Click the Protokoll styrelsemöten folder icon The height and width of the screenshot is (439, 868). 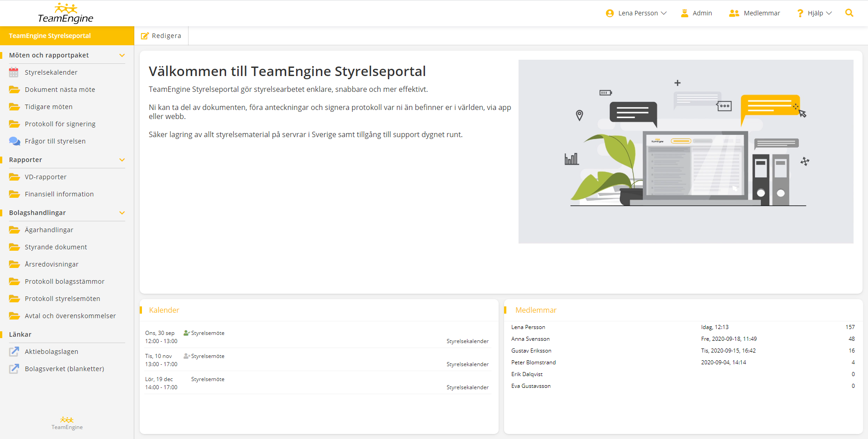tap(14, 299)
